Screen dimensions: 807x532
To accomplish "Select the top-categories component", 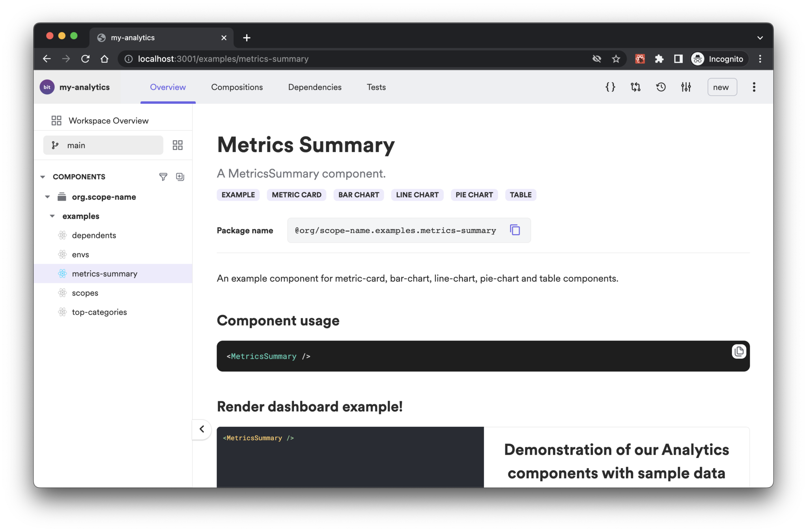I will [99, 312].
